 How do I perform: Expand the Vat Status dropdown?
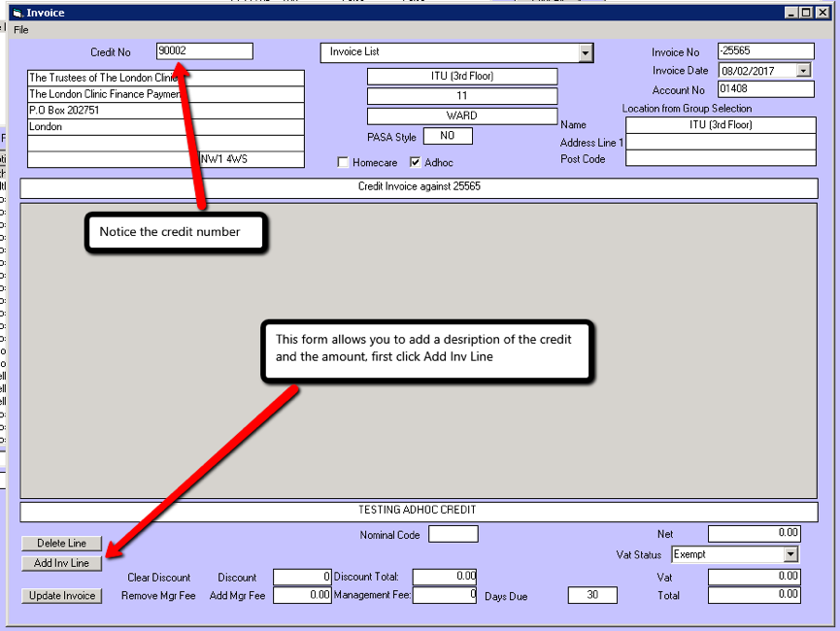tap(790, 554)
